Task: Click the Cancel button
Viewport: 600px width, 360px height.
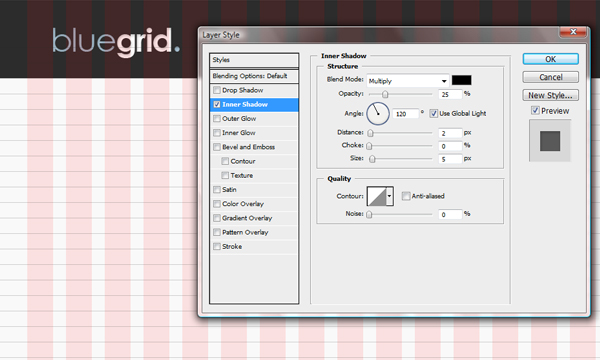Action: (x=551, y=77)
